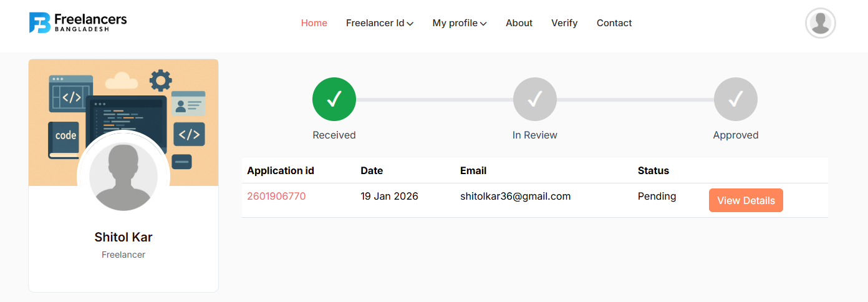Click the gear icon on cover banner
Image resolution: width=868 pixels, height=302 pixels.
coord(160,80)
